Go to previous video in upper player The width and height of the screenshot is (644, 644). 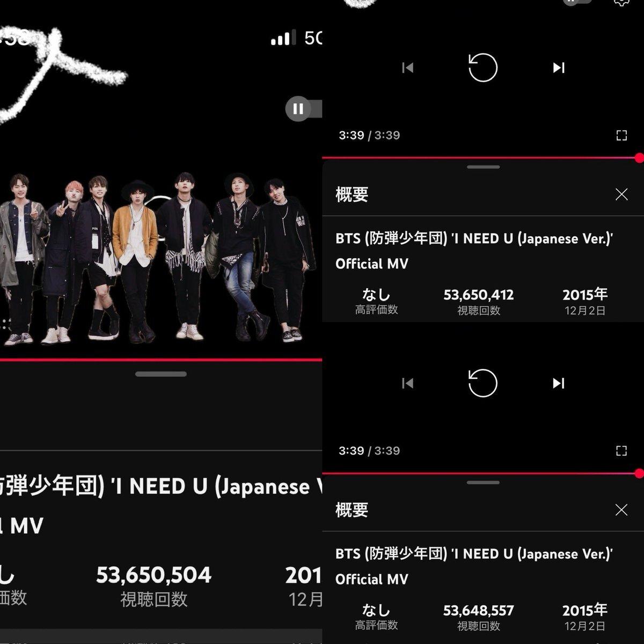point(408,68)
